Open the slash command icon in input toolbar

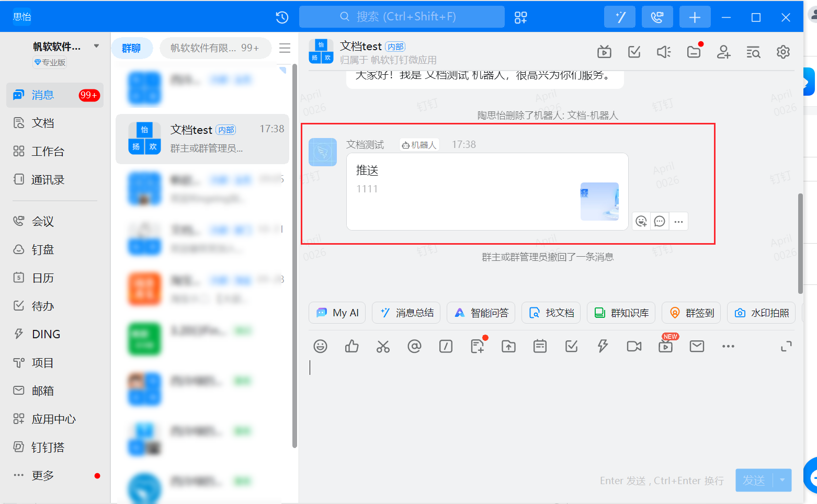446,346
